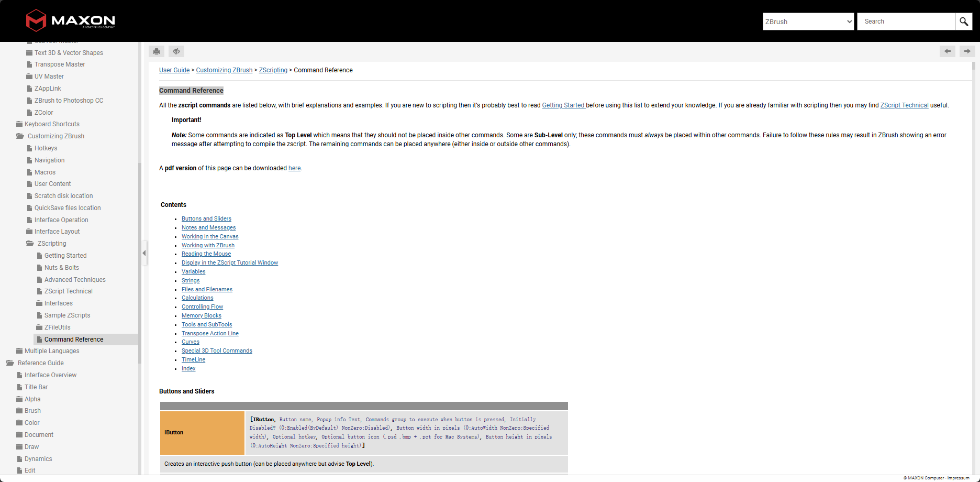Click the Maxon logo
Screen dimensions: 980x482
click(x=70, y=21)
